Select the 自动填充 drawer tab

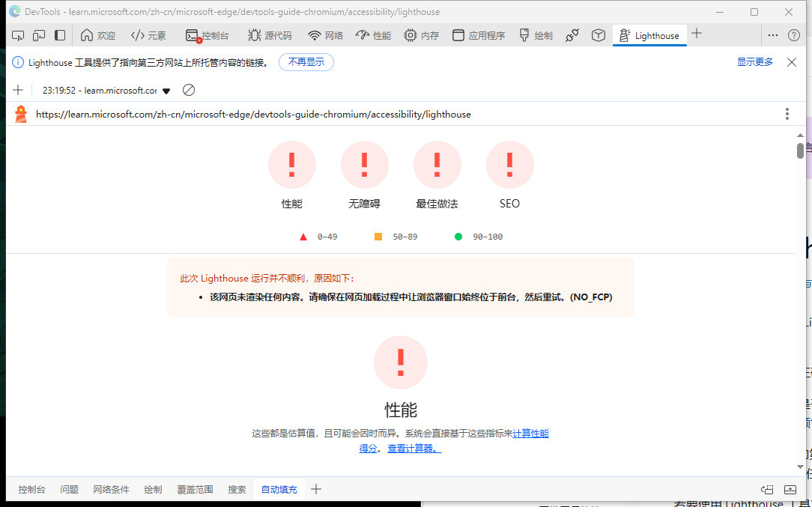[279, 489]
